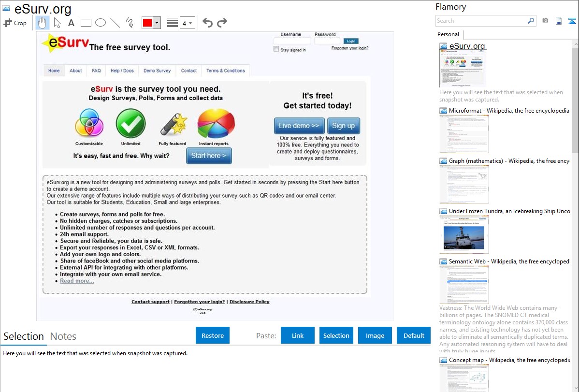This screenshot has height=392, width=579.
Task: Click the Instant reports pie chart icon
Action: [x=216, y=123]
